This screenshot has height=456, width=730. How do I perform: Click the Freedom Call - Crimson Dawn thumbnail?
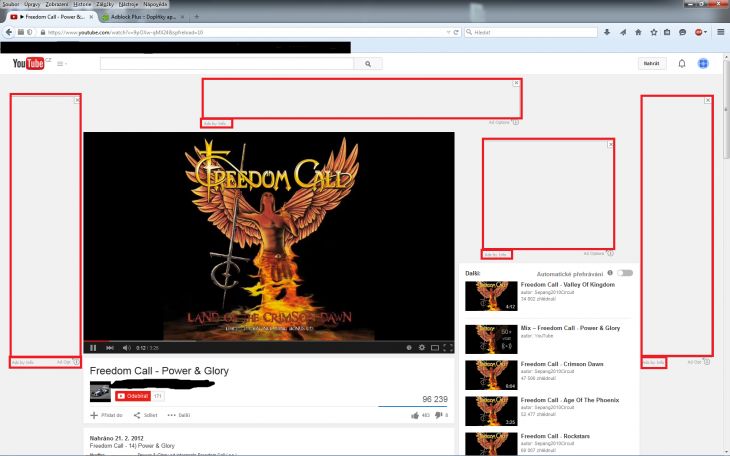(491, 375)
